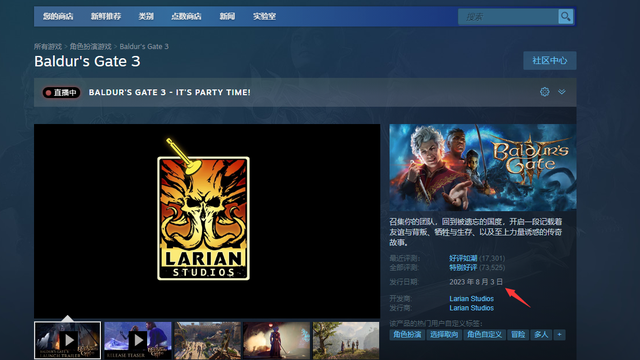Open the IT'S PARTY TIME broadcast title
640x360 pixels.
pyautogui.click(x=170, y=92)
